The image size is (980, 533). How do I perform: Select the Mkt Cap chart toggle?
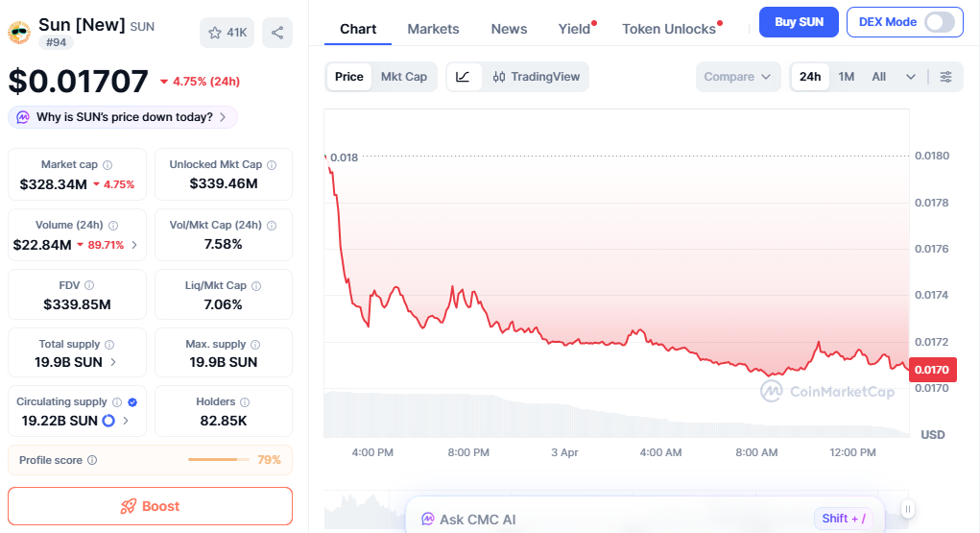pos(404,77)
